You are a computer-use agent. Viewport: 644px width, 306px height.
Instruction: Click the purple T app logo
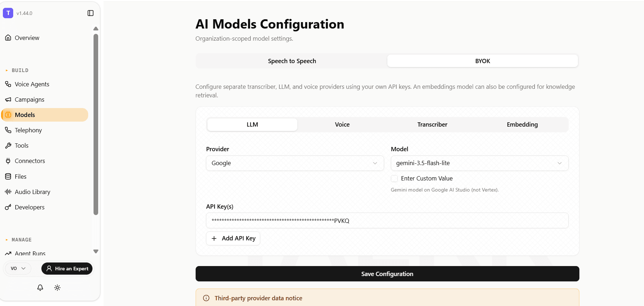(x=8, y=13)
